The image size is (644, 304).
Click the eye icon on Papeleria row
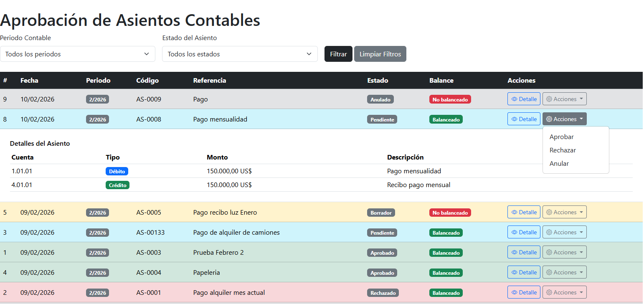click(515, 272)
